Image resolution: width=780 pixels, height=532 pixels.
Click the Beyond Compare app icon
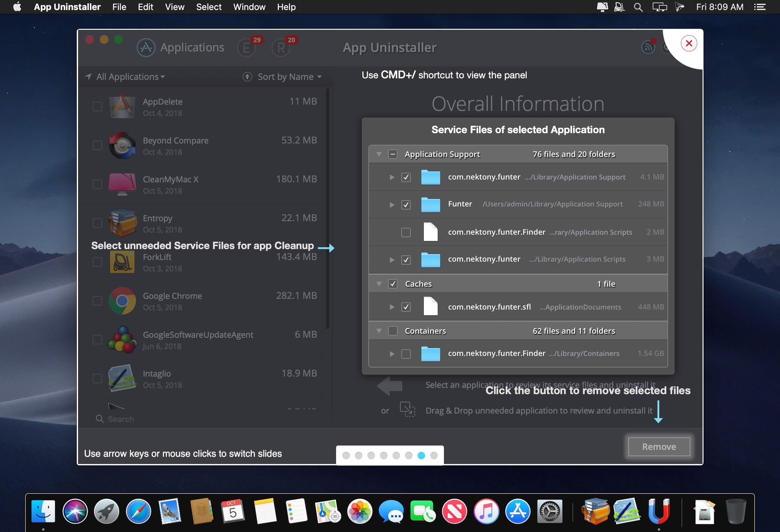(x=122, y=145)
